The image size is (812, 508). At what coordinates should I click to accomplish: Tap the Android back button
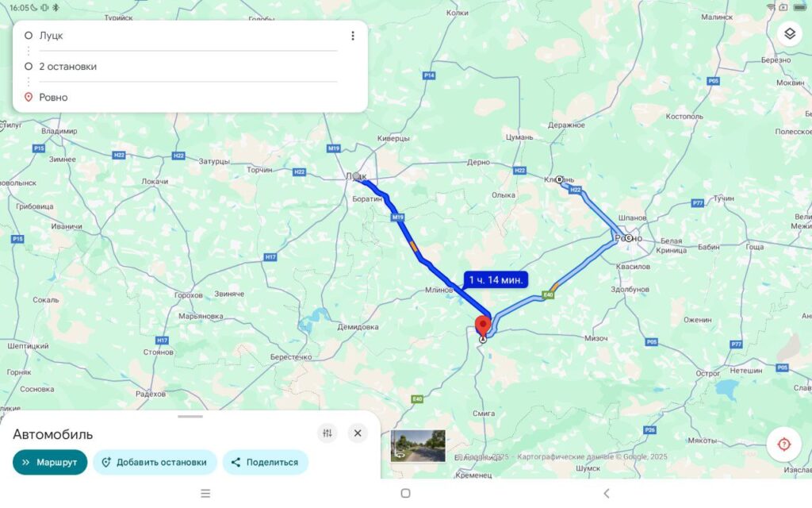pos(607,493)
